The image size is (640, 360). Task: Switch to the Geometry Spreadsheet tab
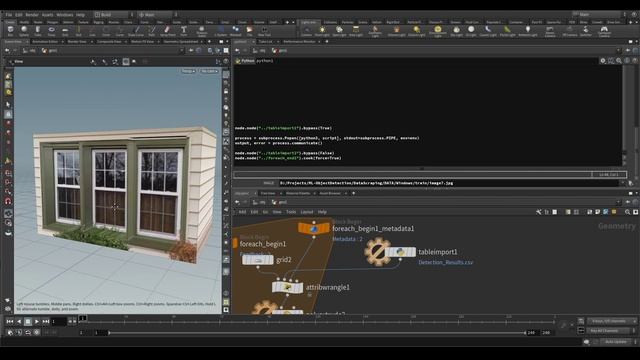181,42
